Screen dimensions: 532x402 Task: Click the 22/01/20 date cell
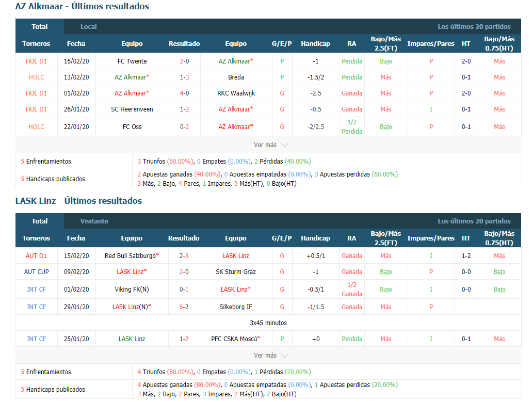point(76,126)
